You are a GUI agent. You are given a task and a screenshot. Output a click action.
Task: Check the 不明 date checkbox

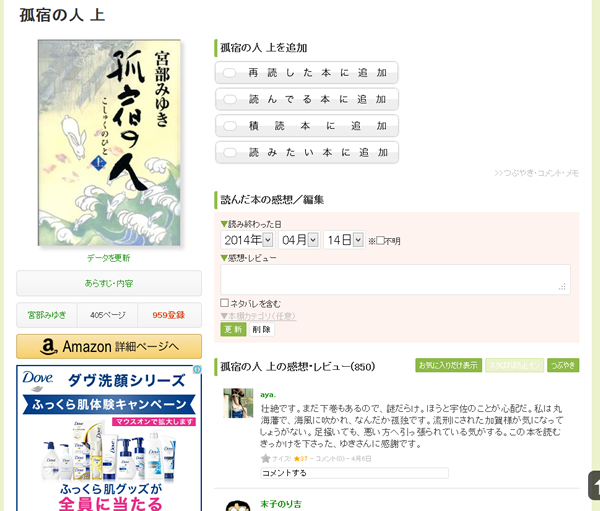coord(380,240)
